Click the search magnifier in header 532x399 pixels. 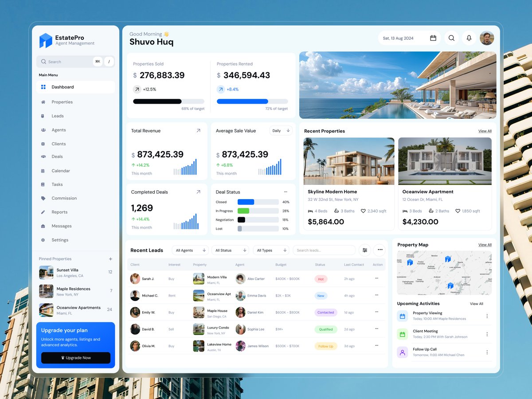(451, 38)
